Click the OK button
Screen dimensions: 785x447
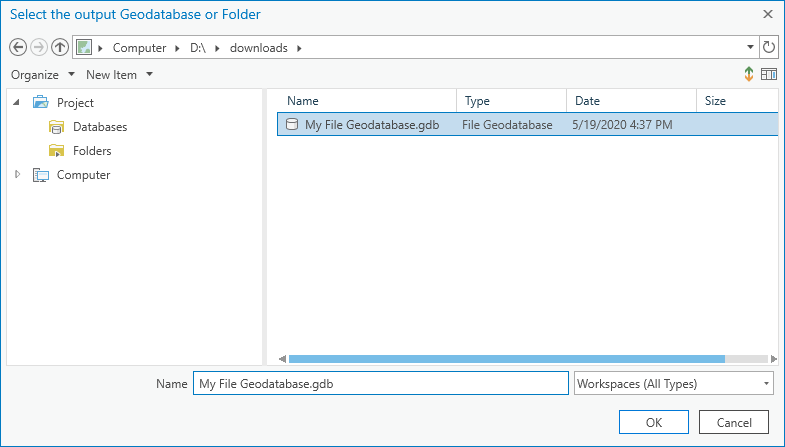(653, 422)
